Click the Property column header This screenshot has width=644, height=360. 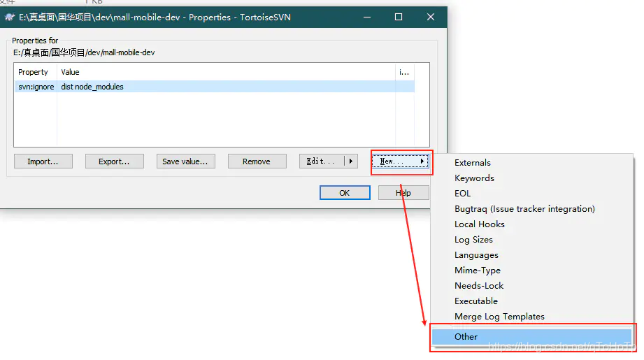pyautogui.click(x=36, y=72)
